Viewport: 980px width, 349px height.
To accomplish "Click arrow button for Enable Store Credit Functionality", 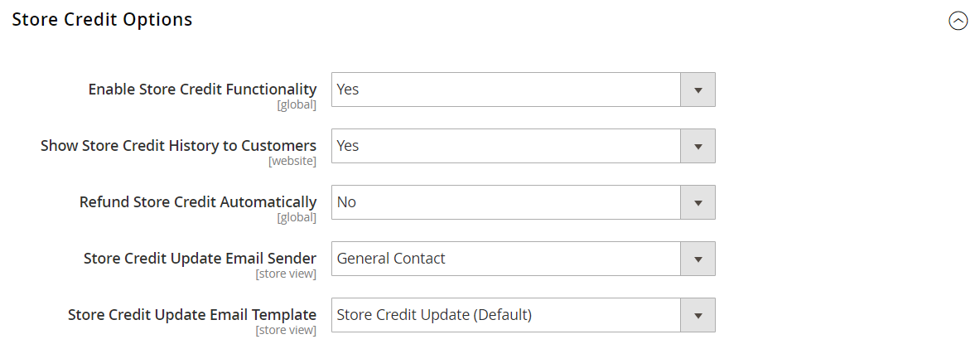I will (x=698, y=90).
